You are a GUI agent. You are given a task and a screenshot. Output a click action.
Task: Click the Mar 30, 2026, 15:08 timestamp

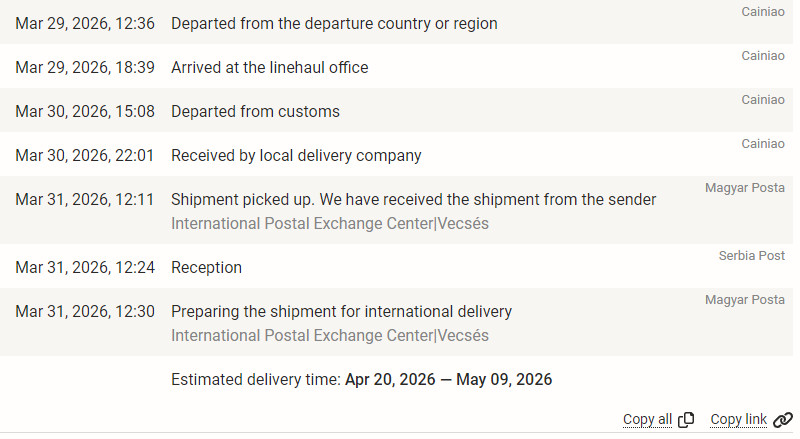tap(85, 112)
